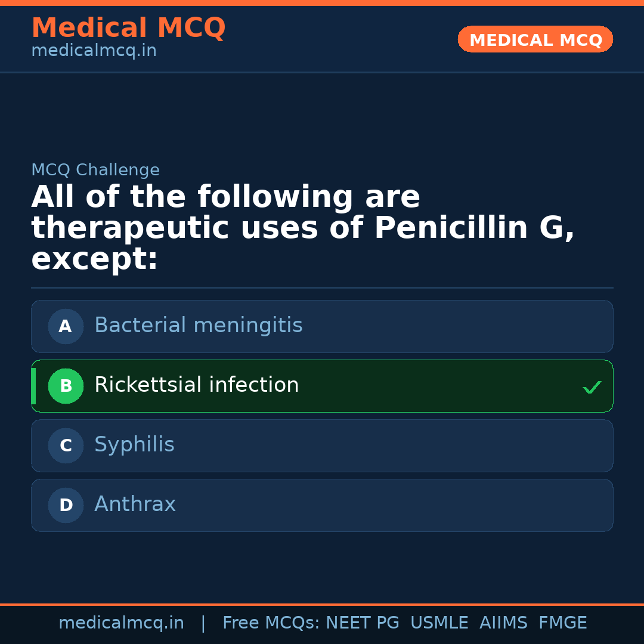The width and height of the screenshot is (644, 644).
Task: Click the letter D circle badge
Action: (x=66, y=505)
